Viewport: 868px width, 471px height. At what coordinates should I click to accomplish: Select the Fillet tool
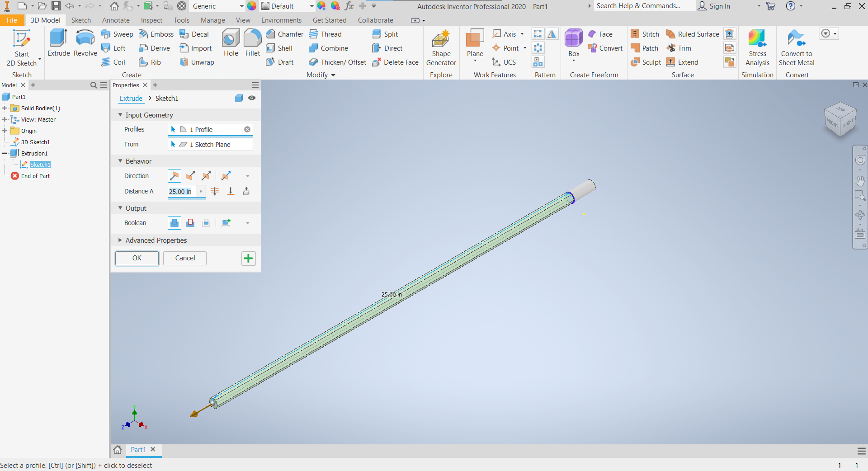253,43
